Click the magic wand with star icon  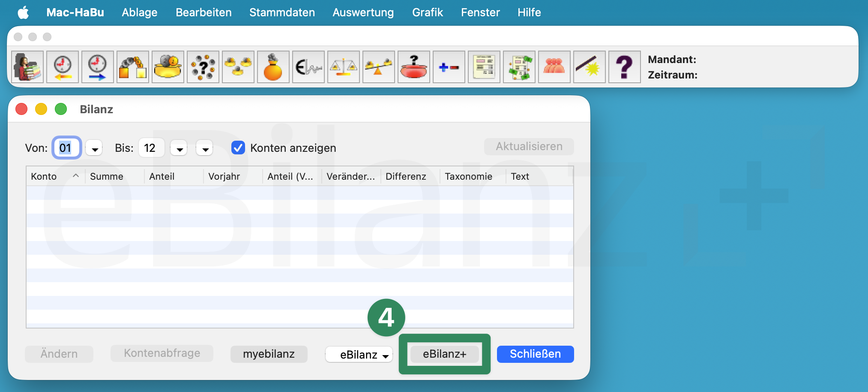(x=590, y=67)
